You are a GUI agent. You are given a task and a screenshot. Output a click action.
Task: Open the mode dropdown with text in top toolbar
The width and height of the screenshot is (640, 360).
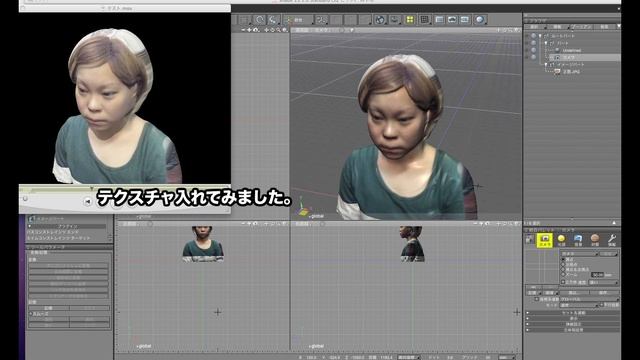[299, 20]
